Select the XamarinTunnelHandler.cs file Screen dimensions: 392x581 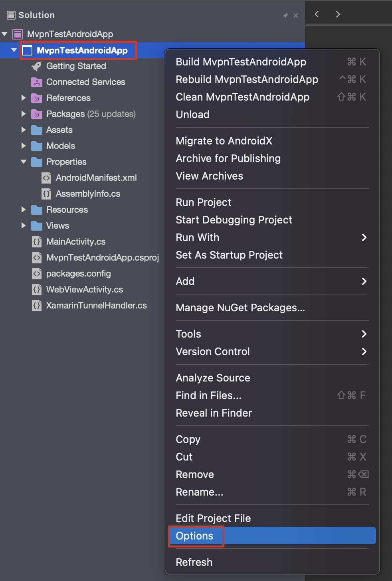(96, 306)
